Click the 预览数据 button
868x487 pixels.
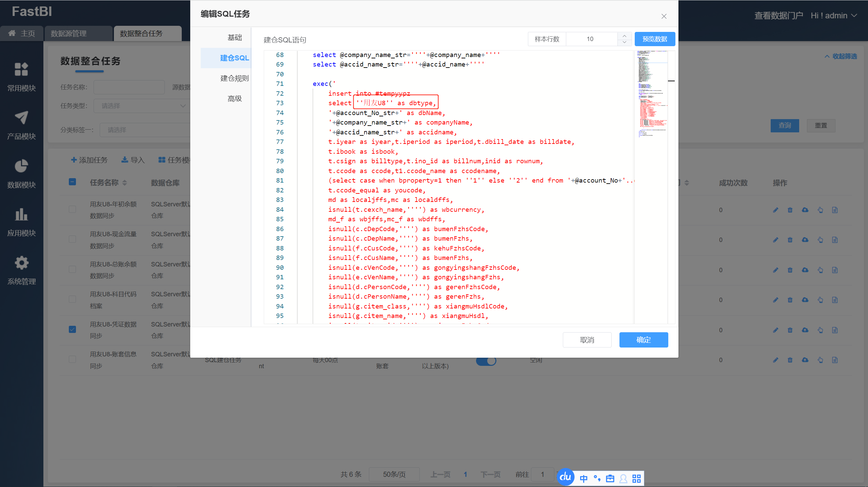tap(654, 39)
